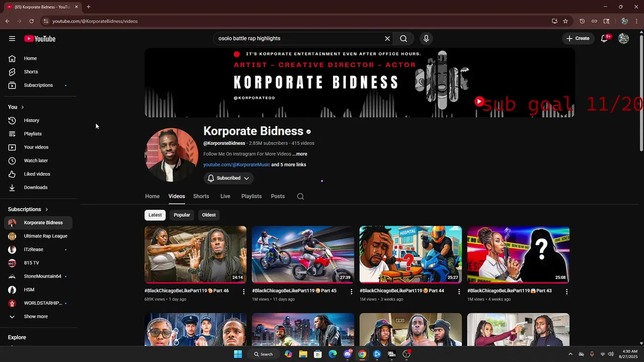
Task: Open the Create menu
Action: (578, 39)
